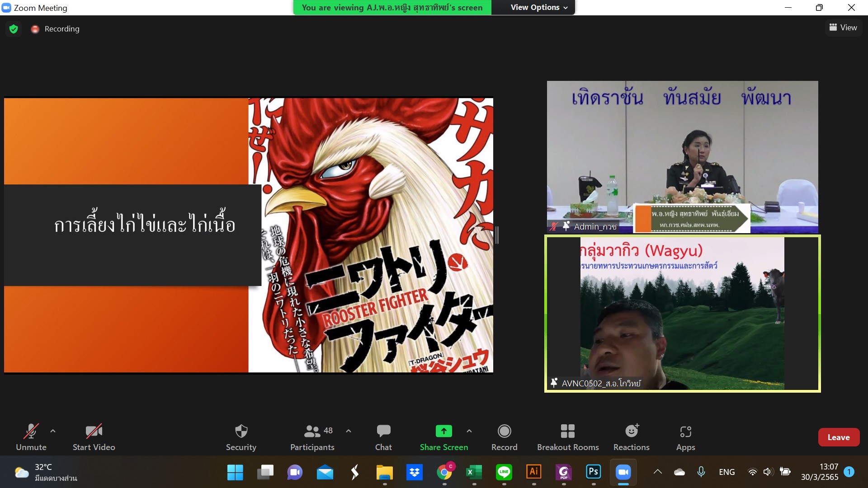Click the red Leave button
868x488 pixels.
click(x=839, y=437)
